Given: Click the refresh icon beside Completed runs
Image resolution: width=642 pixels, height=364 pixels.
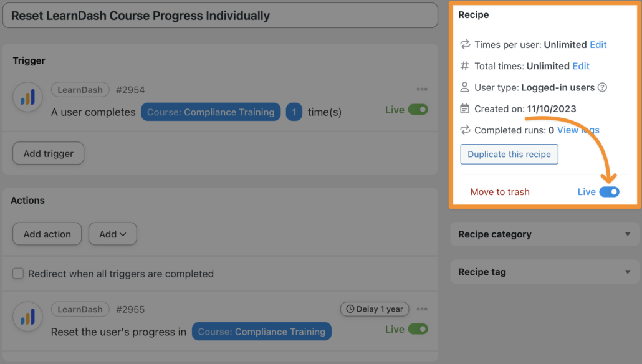Looking at the screenshot, I should (464, 130).
